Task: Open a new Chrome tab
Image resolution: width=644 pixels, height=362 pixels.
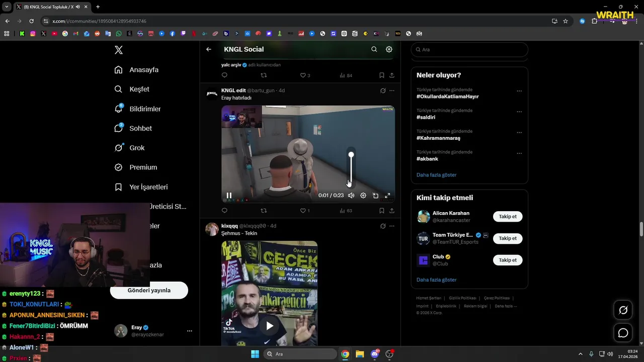Action: (98, 7)
